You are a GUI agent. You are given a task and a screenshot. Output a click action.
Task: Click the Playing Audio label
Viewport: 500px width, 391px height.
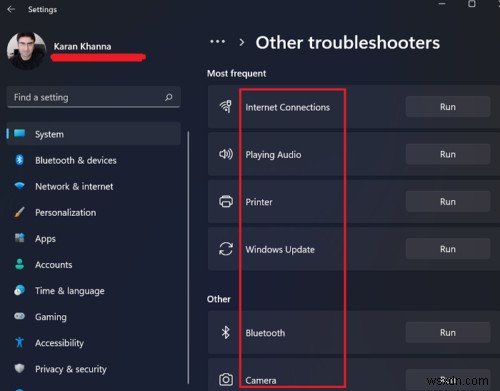[273, 155]
